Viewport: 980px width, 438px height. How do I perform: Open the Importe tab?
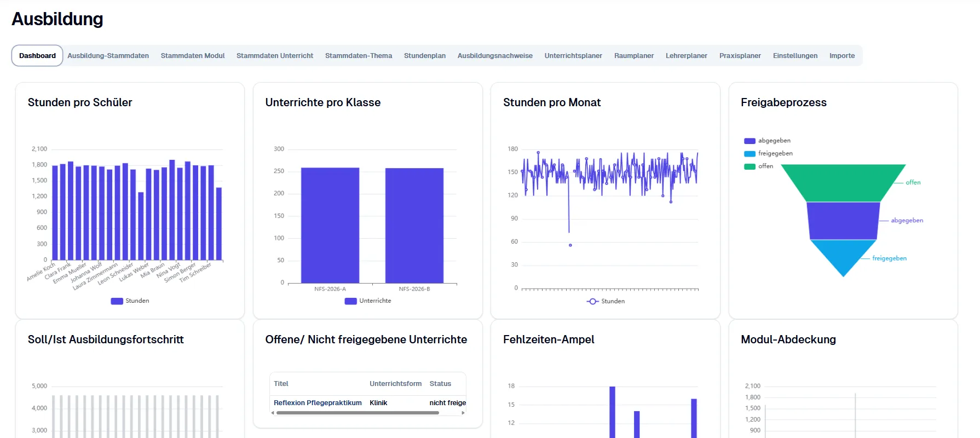tap(841, 56)
